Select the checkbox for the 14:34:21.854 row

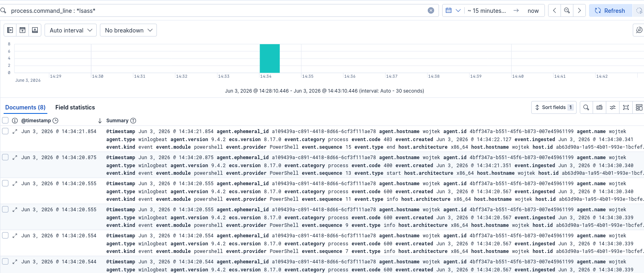click(5, 131)
